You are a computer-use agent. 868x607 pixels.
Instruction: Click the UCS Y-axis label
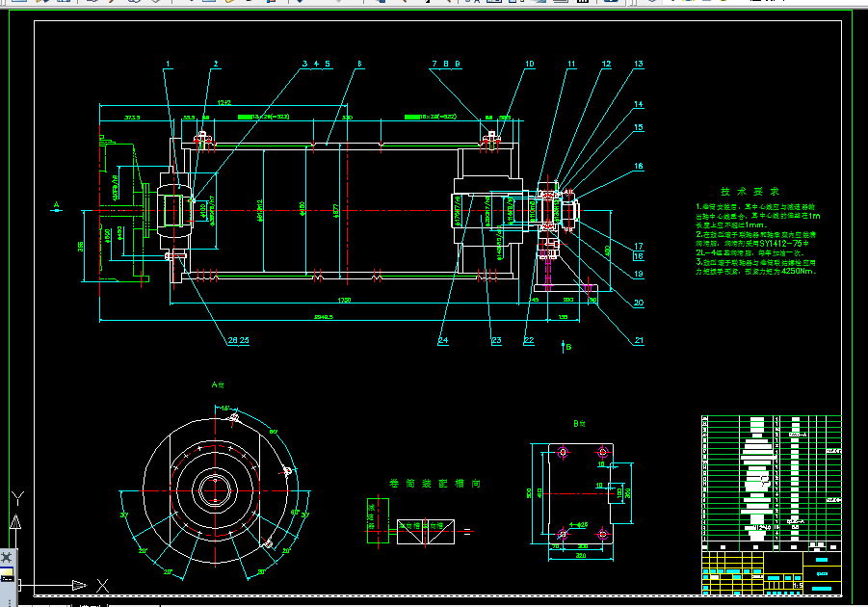[x=17, y=498]
